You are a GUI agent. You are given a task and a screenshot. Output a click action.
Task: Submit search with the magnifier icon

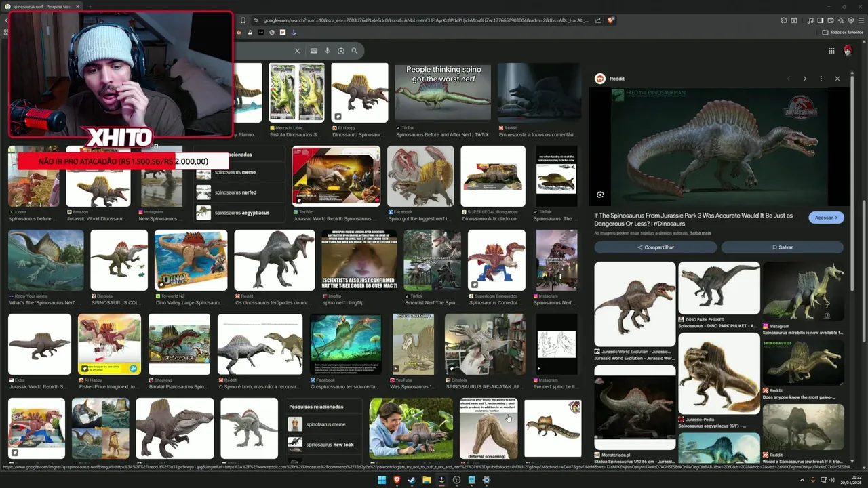(x=354, y=51)
